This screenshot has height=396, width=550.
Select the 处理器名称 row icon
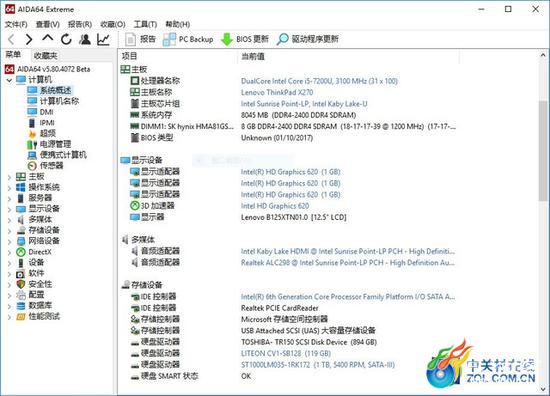tap(135, 81)
